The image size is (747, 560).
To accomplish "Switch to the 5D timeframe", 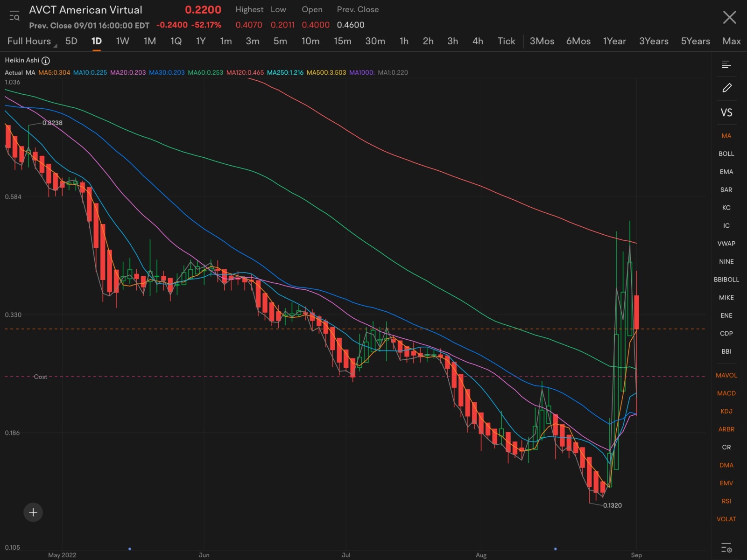I will coord(71,41).
